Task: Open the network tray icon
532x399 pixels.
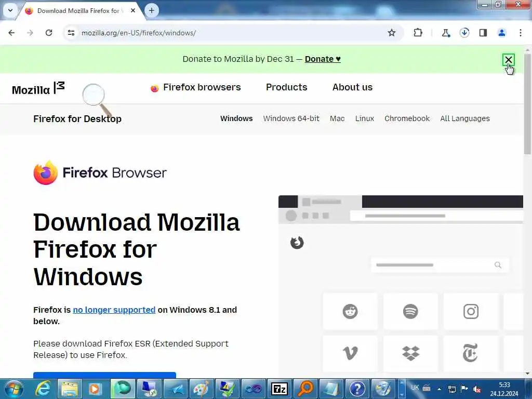Action: click(x=452, y=389)
